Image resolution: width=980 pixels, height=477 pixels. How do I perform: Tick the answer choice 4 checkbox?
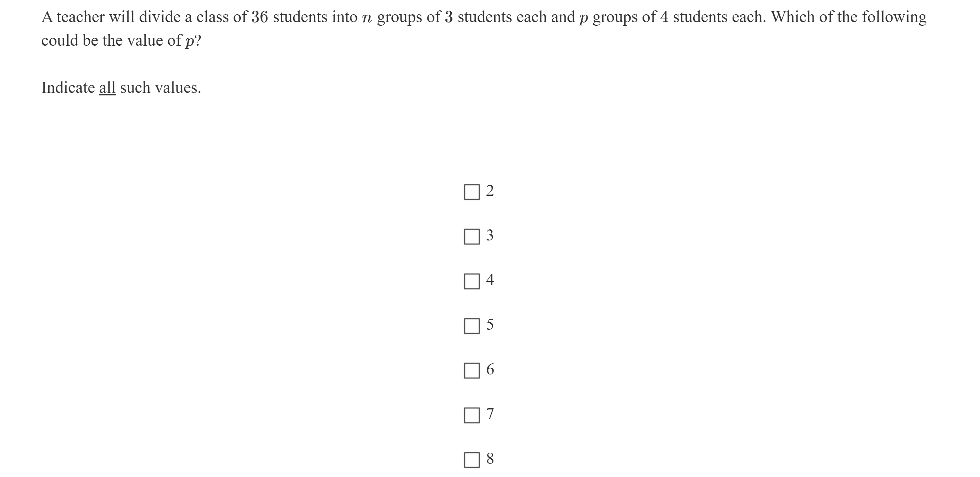[471, 281]
